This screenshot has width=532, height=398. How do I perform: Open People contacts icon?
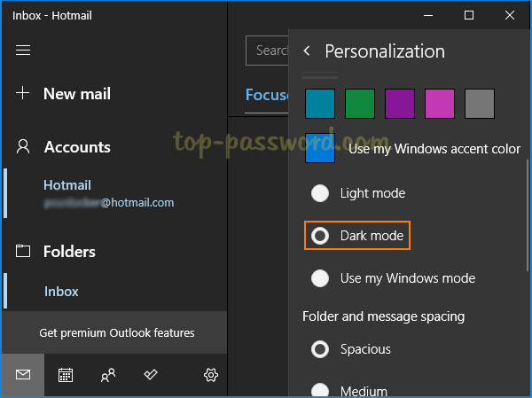coord(108,375)
